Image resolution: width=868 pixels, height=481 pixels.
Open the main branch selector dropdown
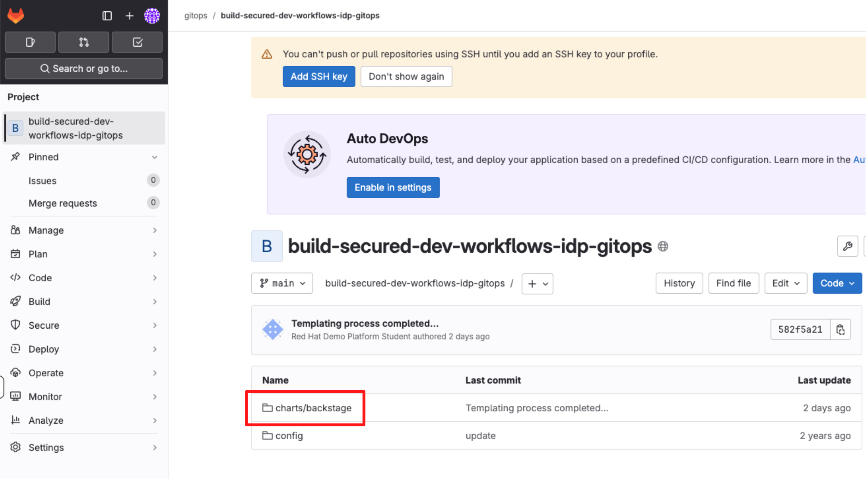click(x=282, y=283)
